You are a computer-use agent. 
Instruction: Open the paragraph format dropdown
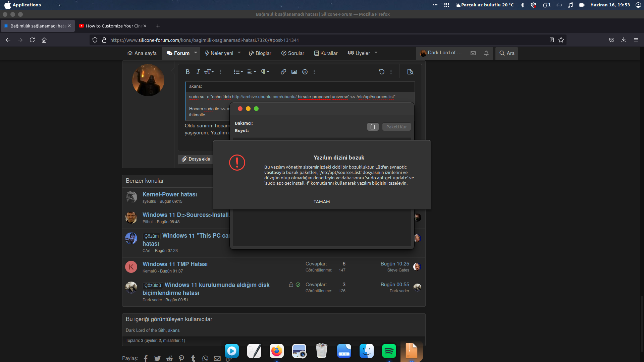(x=265, y=72)
